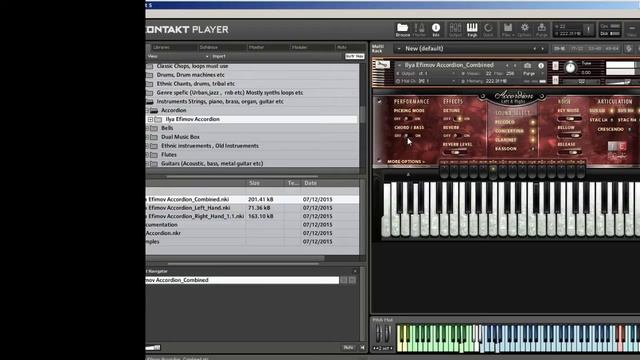Image resolution: width=640 pixels, height=360 pixels.
Task: Click the rack aux toggle icon
Action: click(x=629, y=49)
